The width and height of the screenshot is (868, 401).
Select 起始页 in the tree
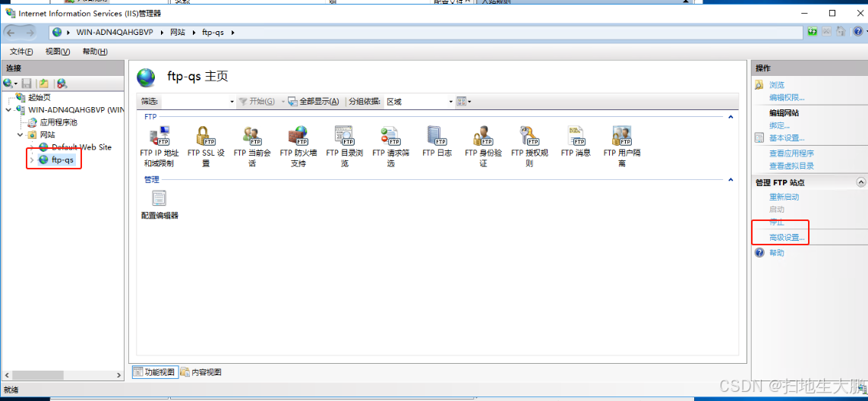point(39,97)
